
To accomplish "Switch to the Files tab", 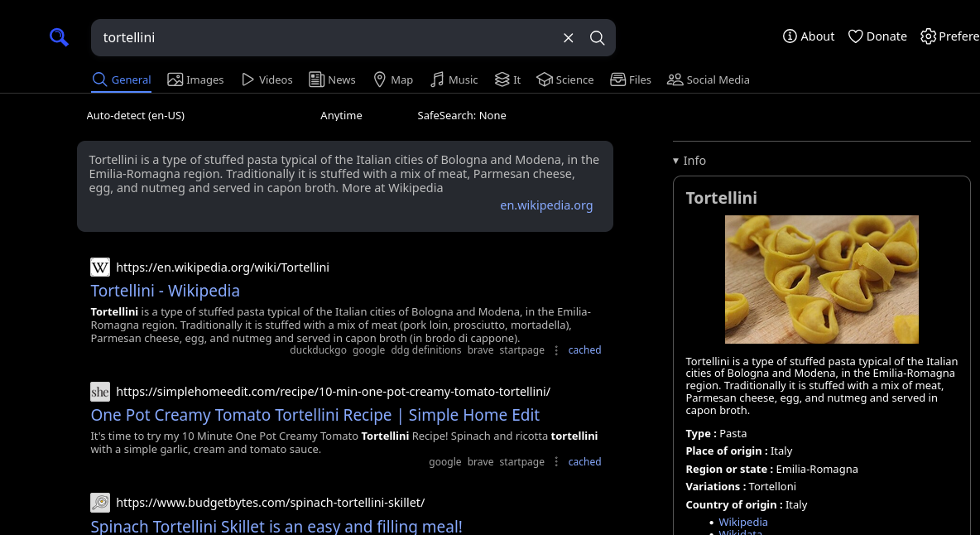I will (x=631, y=80).
